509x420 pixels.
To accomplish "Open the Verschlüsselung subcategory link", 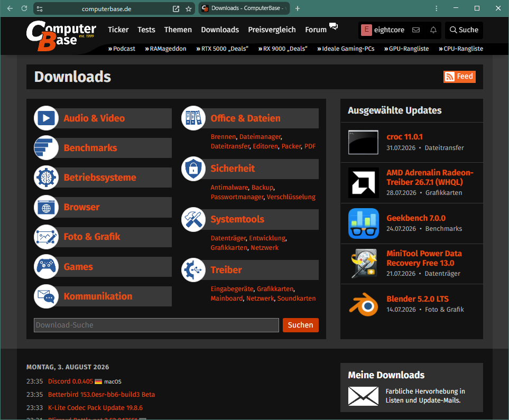I will pyautogui.click(x=291, y=197).
